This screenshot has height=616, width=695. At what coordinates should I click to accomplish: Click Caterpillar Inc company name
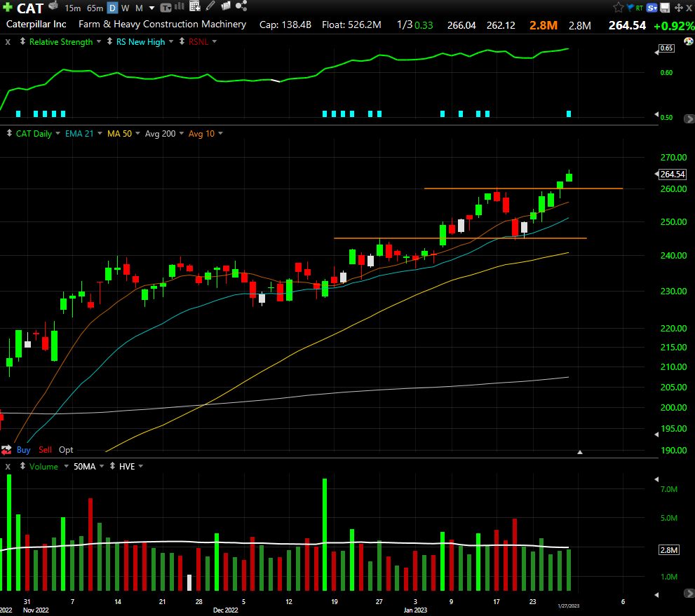click(36, 25)
